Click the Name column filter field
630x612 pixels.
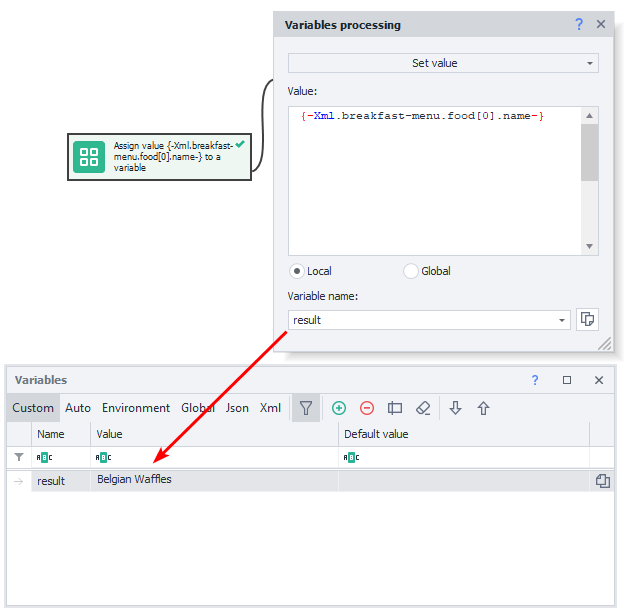tap(60, 457)
